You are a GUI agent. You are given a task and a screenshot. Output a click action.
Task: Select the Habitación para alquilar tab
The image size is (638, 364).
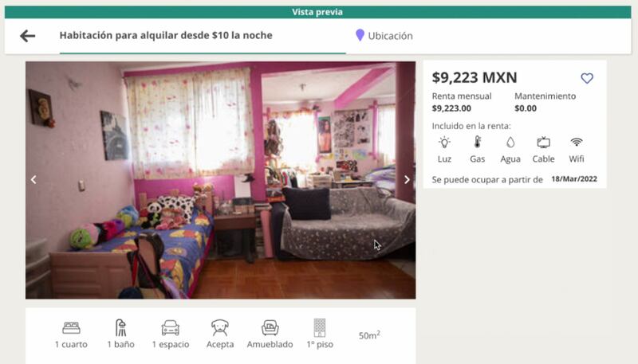click(166, 35)
